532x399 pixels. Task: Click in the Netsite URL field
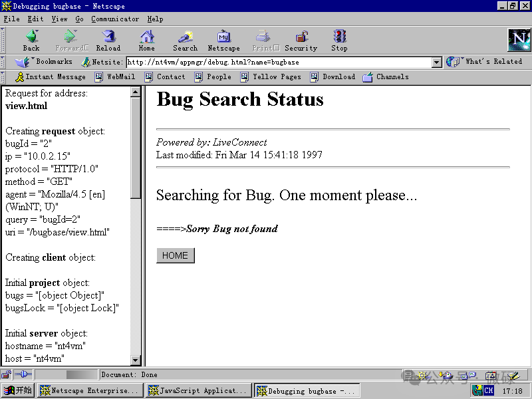[x=279, y=62]
